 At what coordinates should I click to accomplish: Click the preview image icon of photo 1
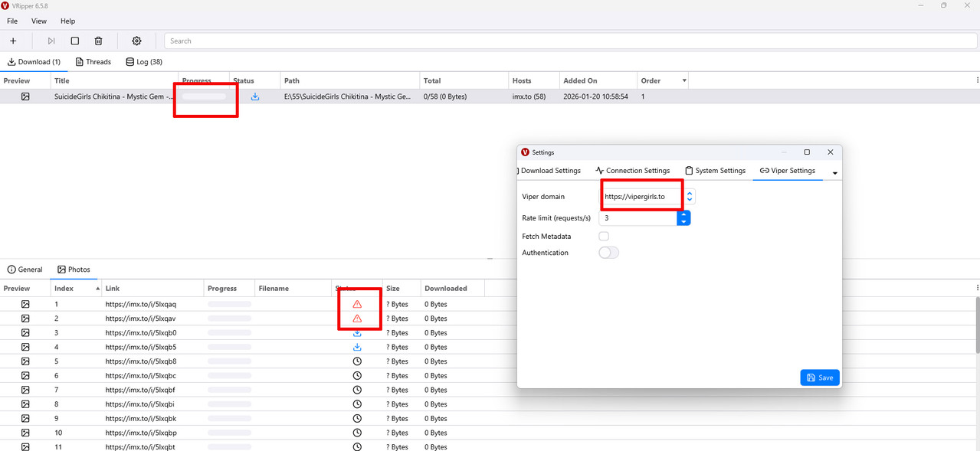pyautogui.click(x=25, y=304)
